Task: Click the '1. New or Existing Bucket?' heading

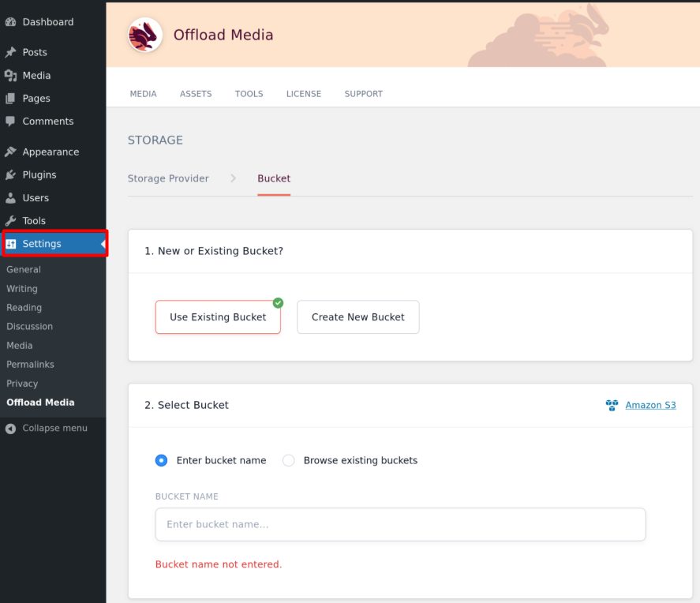Action: click(x=214, y=251)
